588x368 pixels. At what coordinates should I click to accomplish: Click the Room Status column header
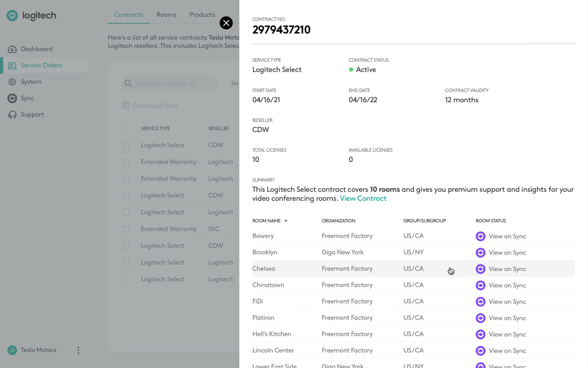click(x=491, y=221)
